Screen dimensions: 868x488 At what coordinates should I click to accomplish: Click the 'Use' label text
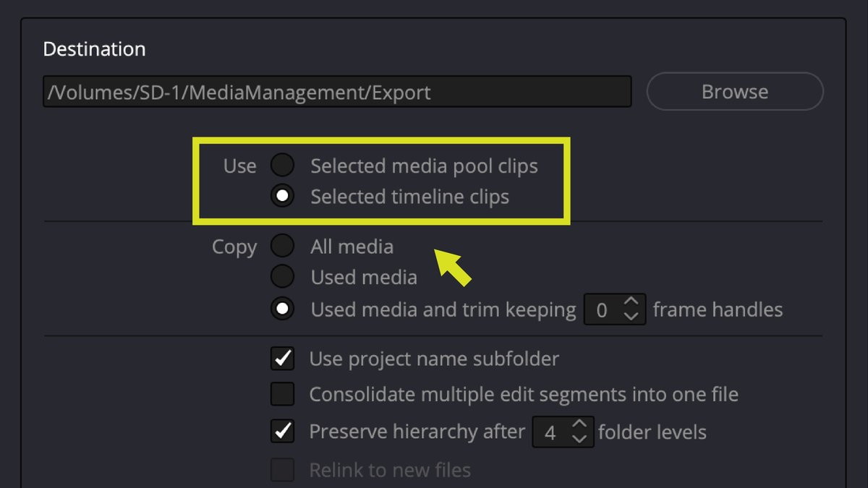[x=239, y=166]
